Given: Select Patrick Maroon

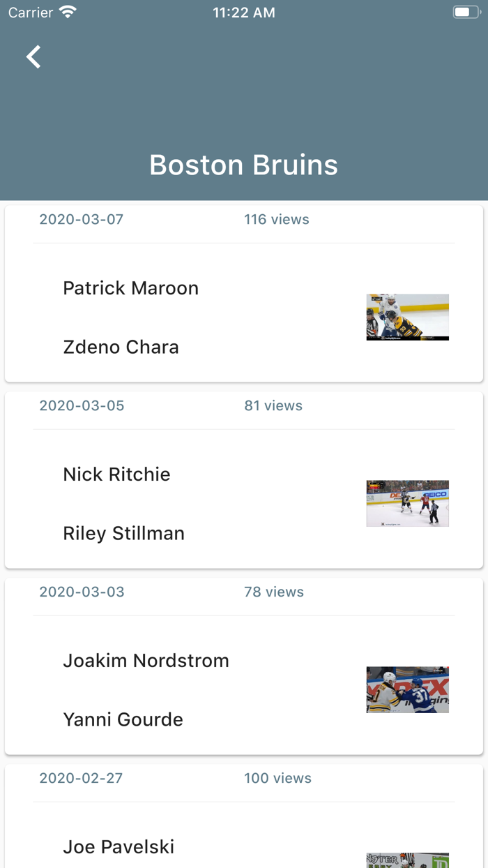Looking at the screenshot, I should tap(130, 288).
